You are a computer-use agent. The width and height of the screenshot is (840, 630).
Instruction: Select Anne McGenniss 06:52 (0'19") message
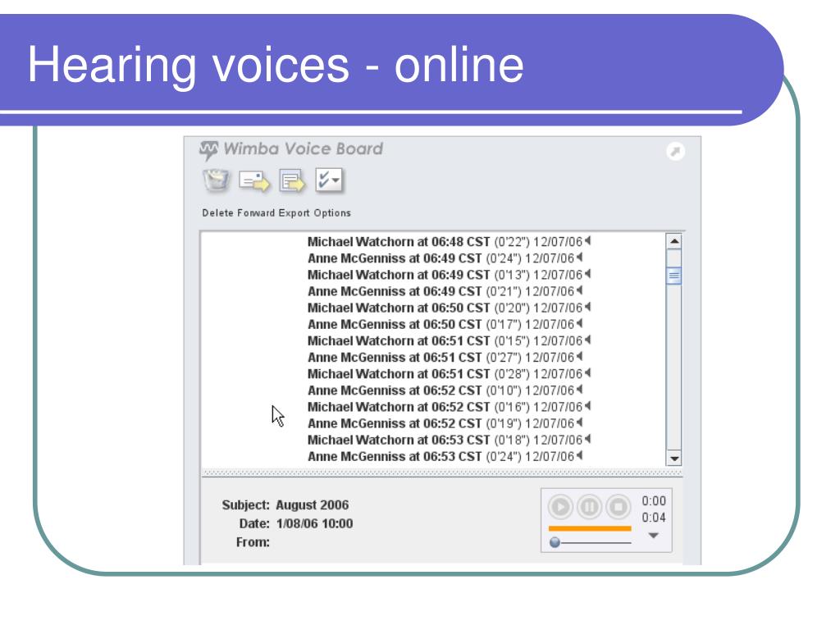click(445, 423)
